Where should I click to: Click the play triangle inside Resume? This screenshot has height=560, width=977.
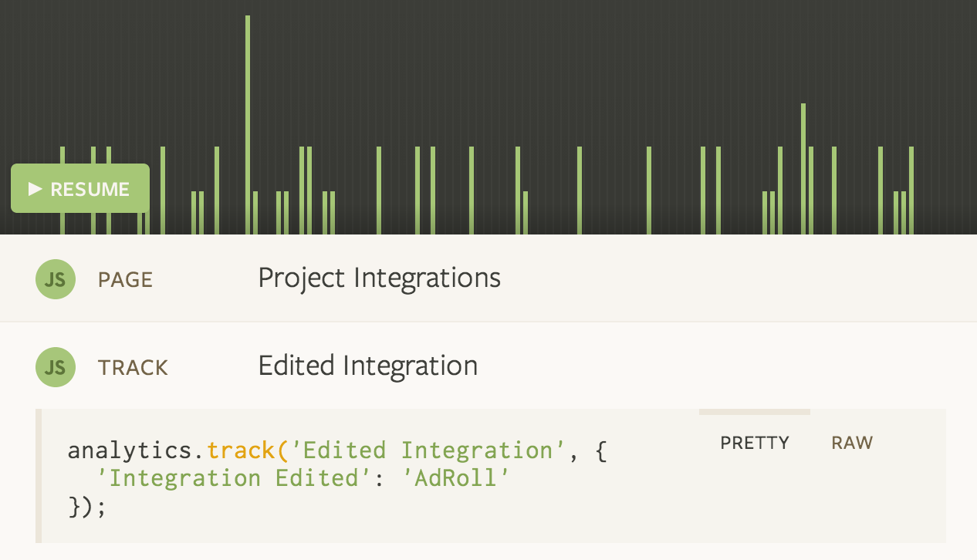point(35,188)
